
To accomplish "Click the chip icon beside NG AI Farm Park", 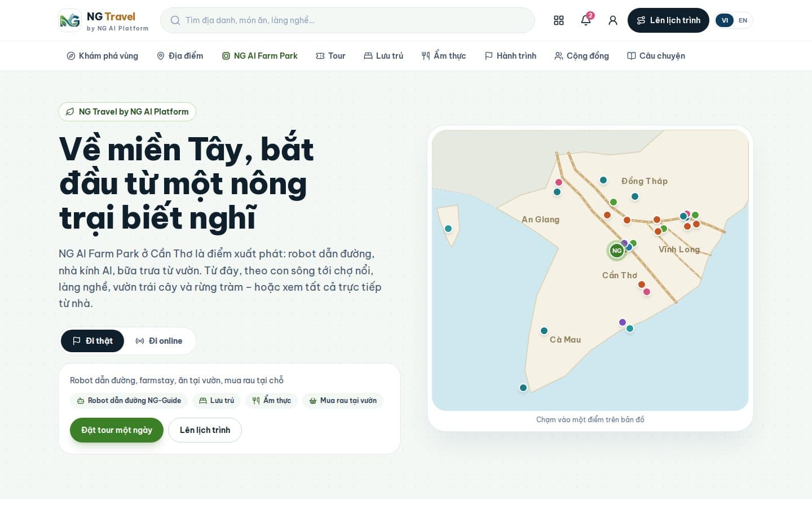I will point(226,56).
